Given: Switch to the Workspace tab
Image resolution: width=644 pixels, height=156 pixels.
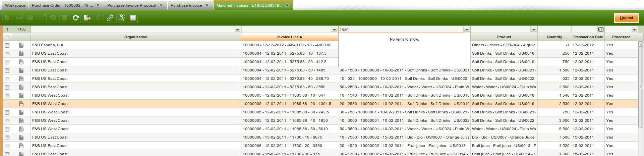Looking at the screenshot, I should coord(15,5).
